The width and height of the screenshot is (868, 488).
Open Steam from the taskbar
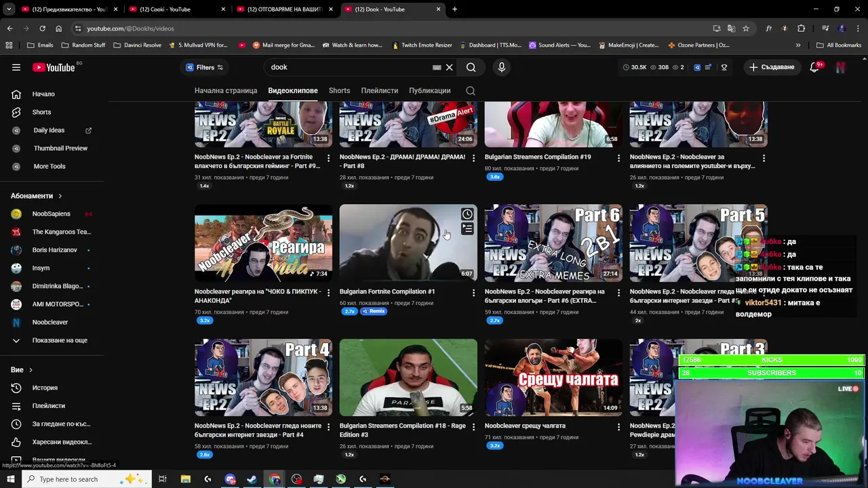pyautogui.click(x=252, y=479)
